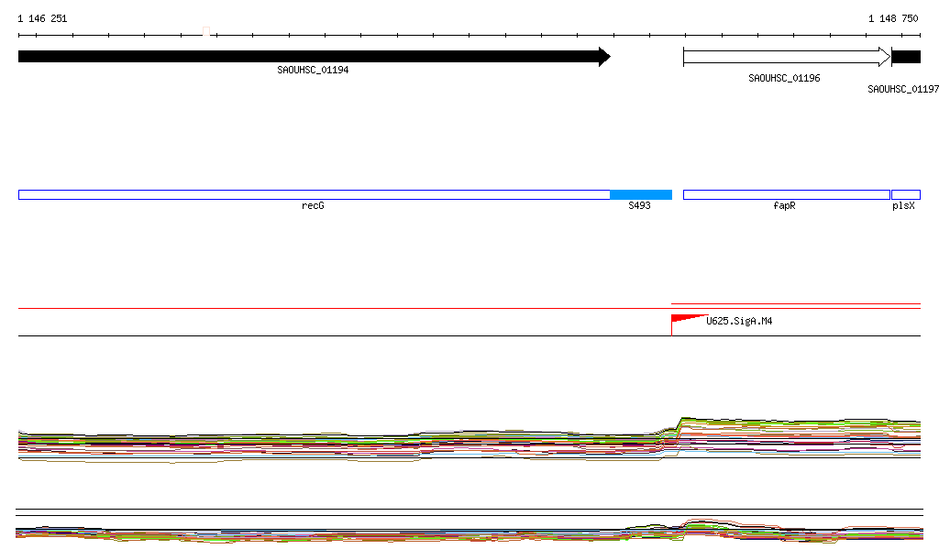Image resolution: width=939 pixels, height=560 pixels.
Task: Click the start coordinate 1 146 251
Action: [42, 18]
